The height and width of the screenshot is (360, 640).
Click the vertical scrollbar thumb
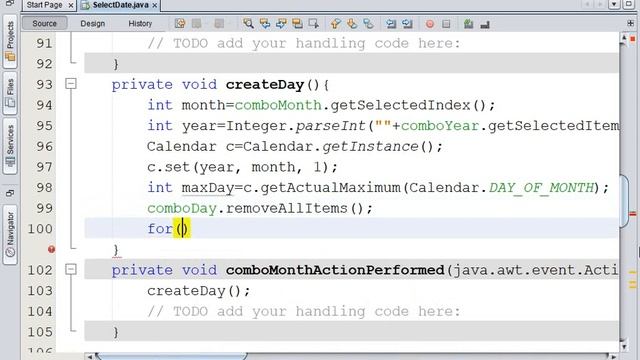[624, 201]
